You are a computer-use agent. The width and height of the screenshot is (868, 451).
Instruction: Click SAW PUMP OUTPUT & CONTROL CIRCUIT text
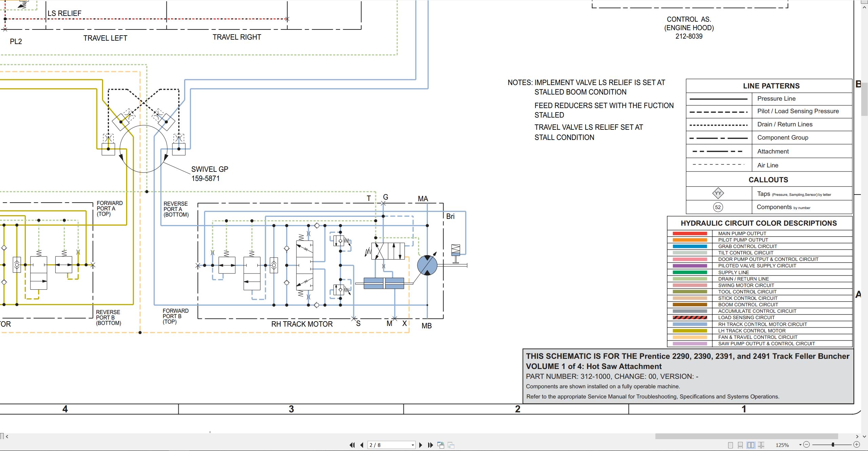pos(766,344)
